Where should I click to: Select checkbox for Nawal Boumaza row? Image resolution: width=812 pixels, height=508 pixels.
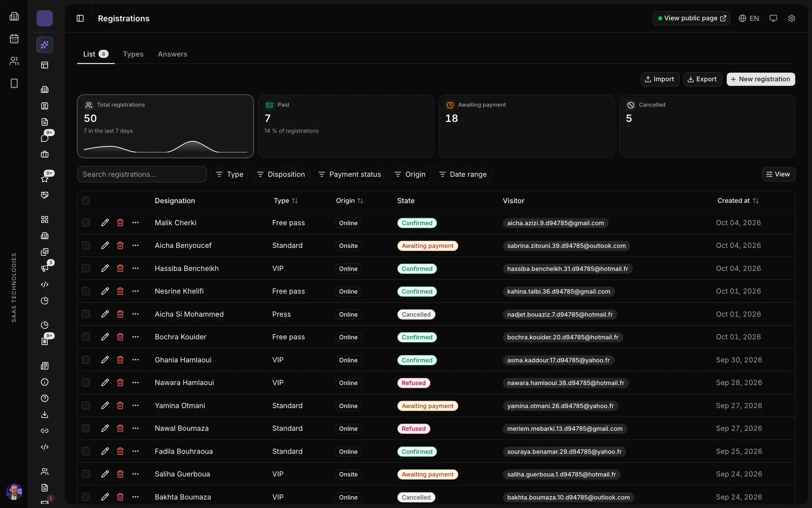point(86,428)
